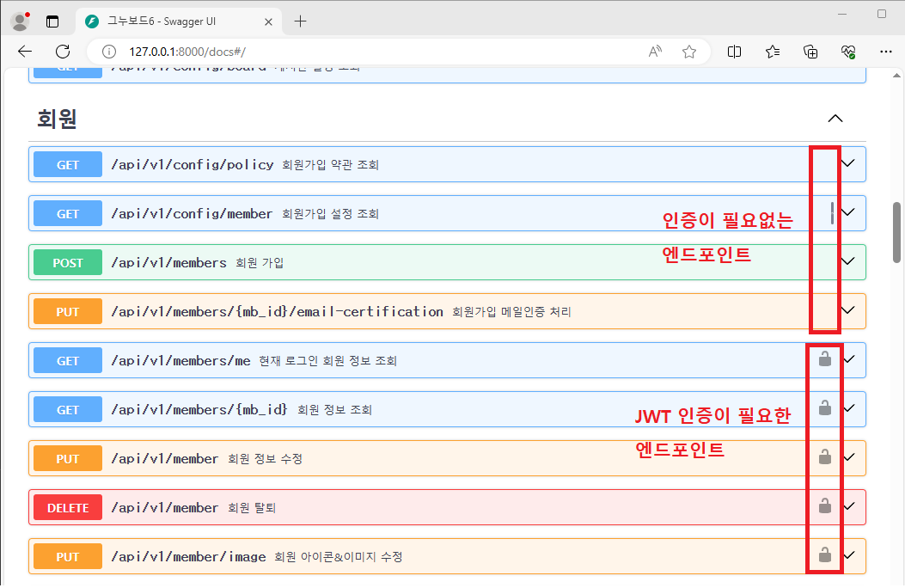
Task: Add this page to favorites with the star icon
Action: [x=688, y=52]
